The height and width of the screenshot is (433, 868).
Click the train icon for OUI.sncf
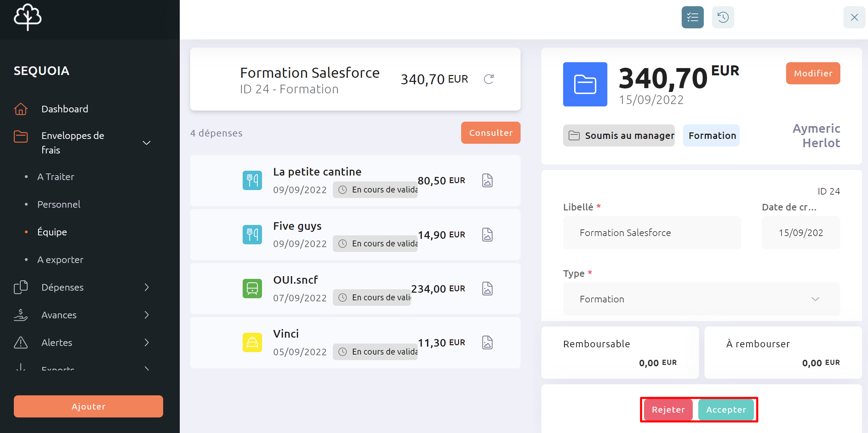point(252,289)
